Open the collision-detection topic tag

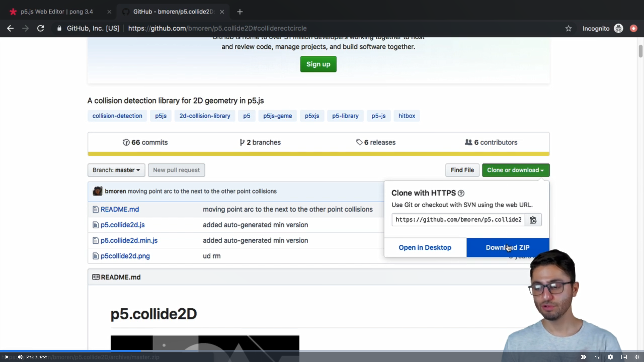[x=117, y=116]
